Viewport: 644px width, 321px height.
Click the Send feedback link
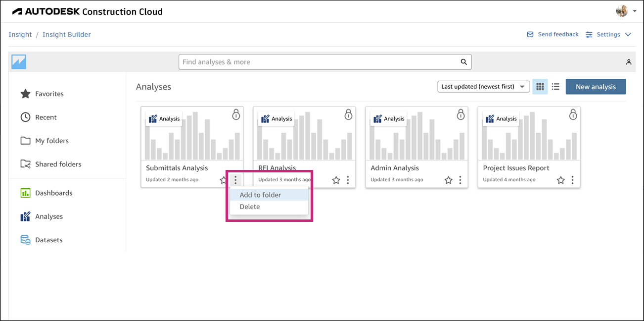[x=552, y=35]
